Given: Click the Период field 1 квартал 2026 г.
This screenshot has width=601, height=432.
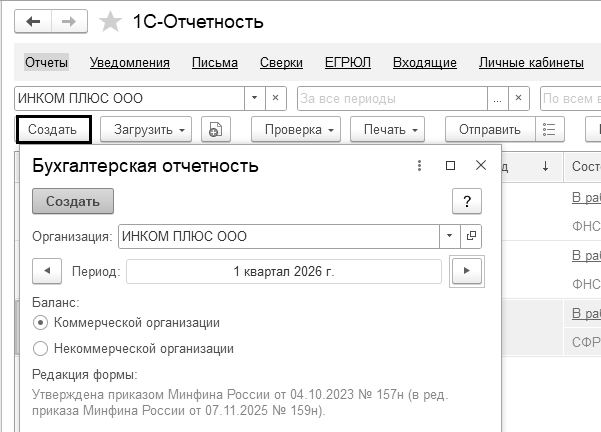Looking at the screenshot, I should [x=284, y=271].
